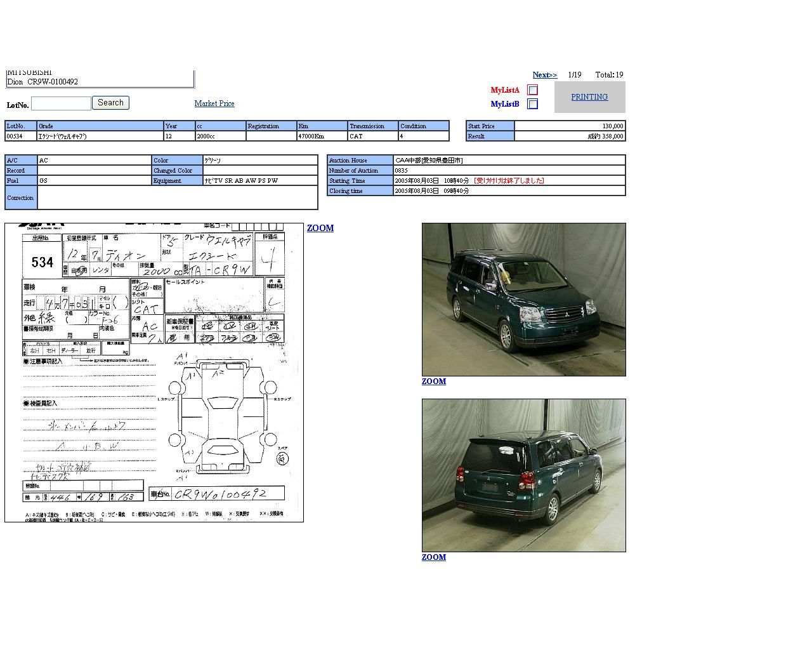Open the rear view car photo
This screenshot has height=650, width=812.
524,475
